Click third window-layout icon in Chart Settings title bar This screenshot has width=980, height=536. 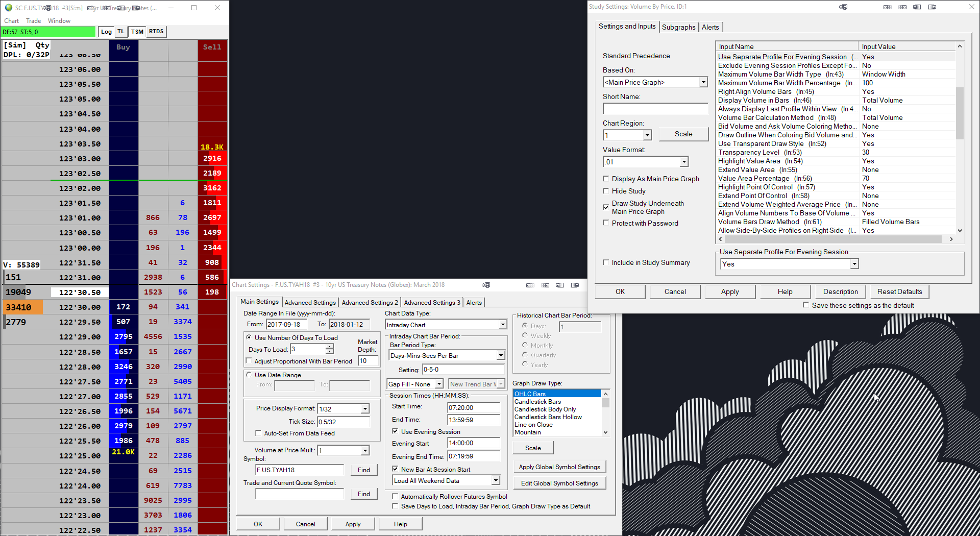click(560, 285)
